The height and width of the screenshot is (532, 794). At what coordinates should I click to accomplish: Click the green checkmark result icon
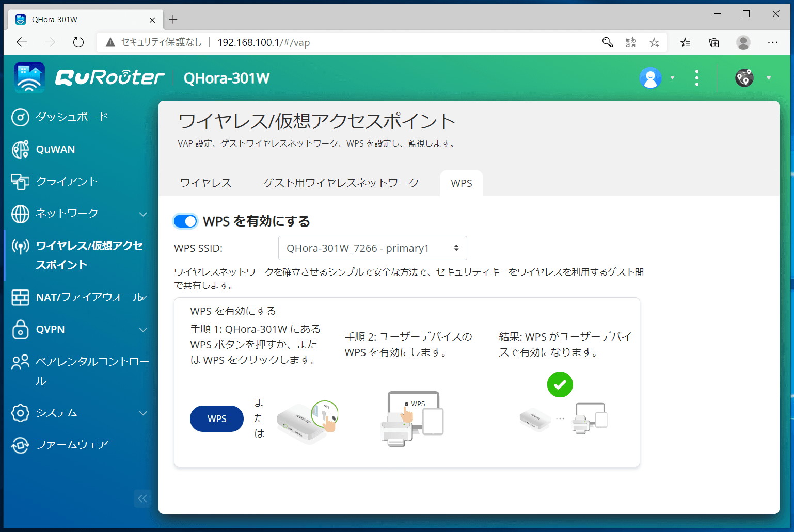click(x=560, y=384)
